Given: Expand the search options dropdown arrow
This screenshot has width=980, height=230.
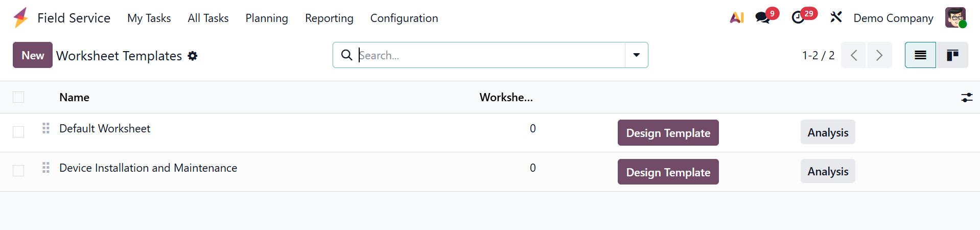Looking at the screenshot, I should click(x=637, y=55).
